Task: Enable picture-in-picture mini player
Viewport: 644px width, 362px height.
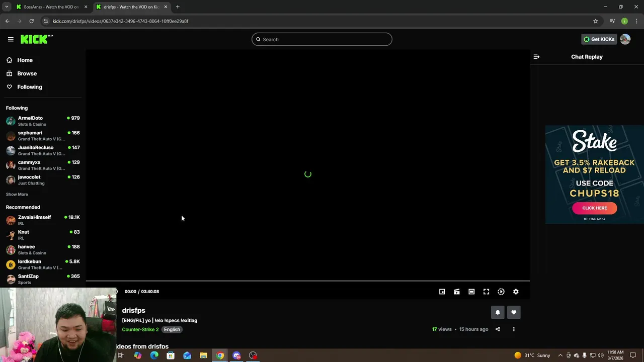Action: 442,292
